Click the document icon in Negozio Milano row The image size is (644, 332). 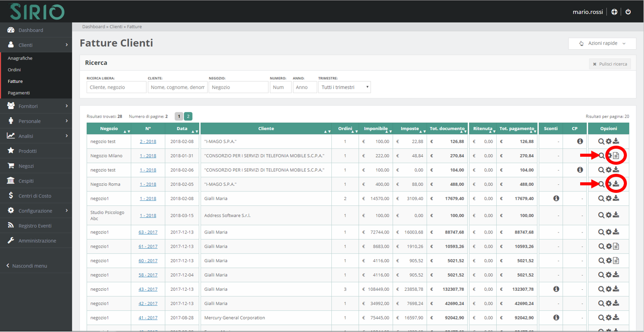tap(616, 156)
